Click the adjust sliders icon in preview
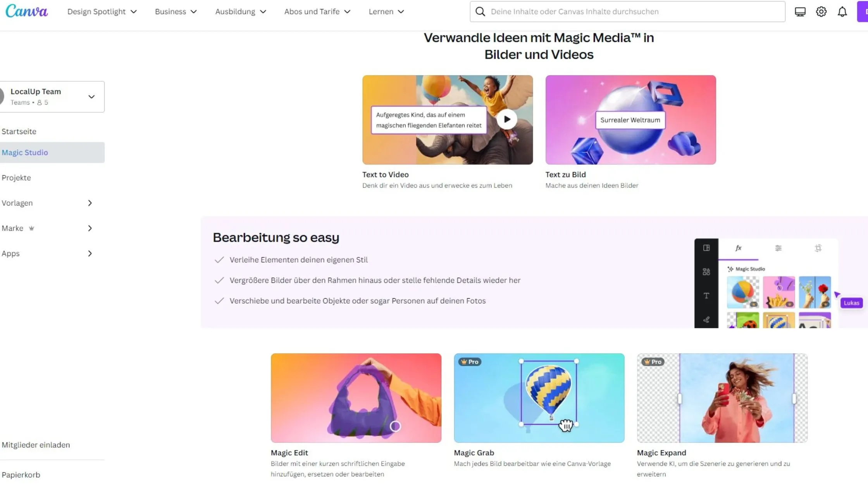This screenshot has width=868, height=488. tap(778, 248)
